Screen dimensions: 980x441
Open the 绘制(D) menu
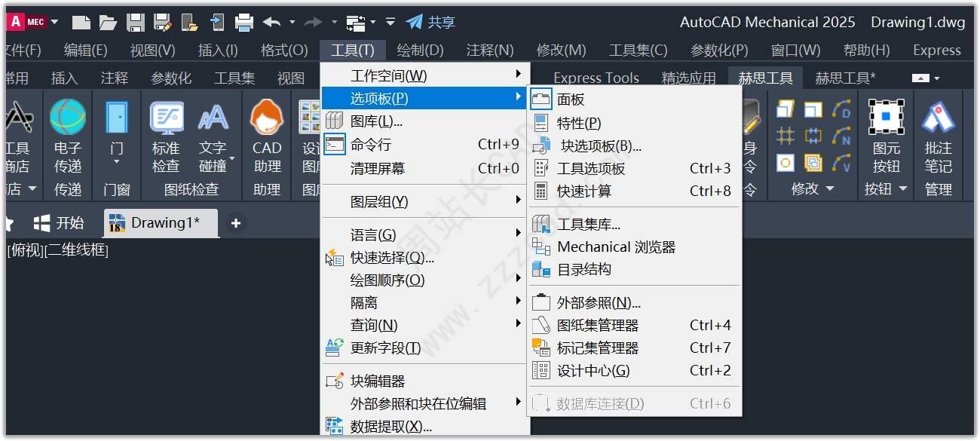point(420,51)
